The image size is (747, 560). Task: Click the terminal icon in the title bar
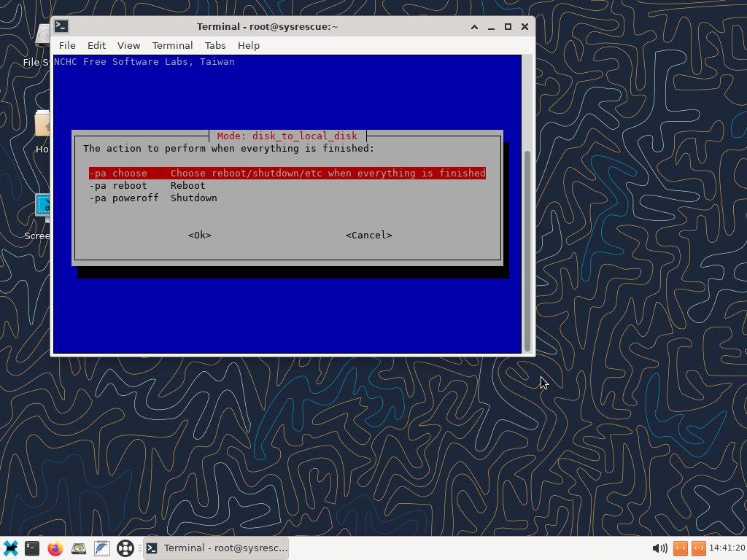click(62, 26)
